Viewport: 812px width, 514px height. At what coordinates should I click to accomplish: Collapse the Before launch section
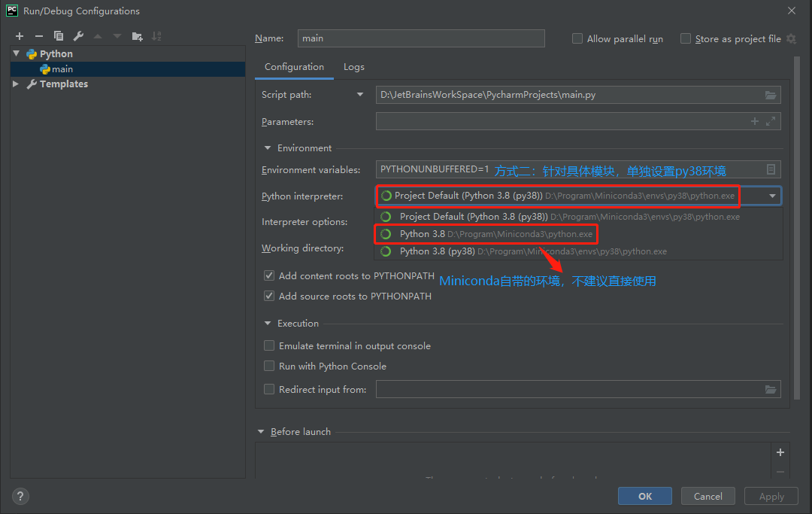(x=262, y=432)
